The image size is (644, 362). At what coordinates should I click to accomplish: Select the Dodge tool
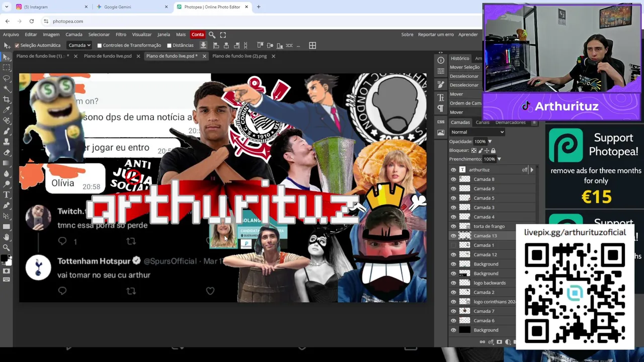pyautogui.click(x=7, y=184)
